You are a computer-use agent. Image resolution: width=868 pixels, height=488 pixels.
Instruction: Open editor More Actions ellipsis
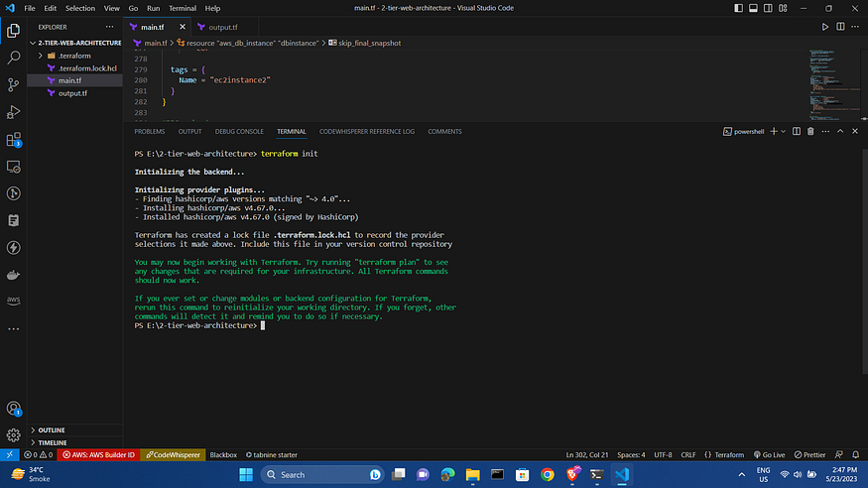[x=855, y=27]
